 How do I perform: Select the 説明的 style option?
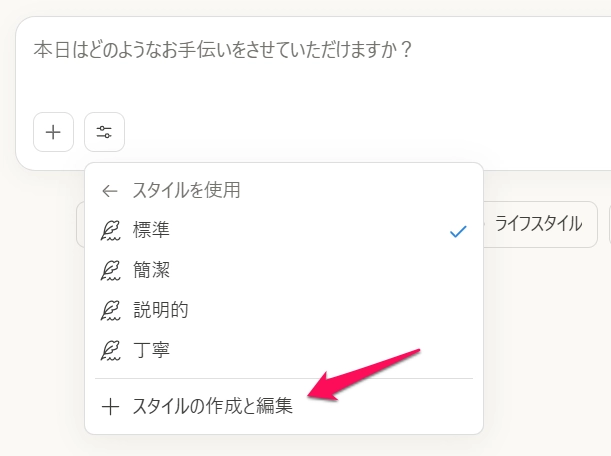(284, 310)
